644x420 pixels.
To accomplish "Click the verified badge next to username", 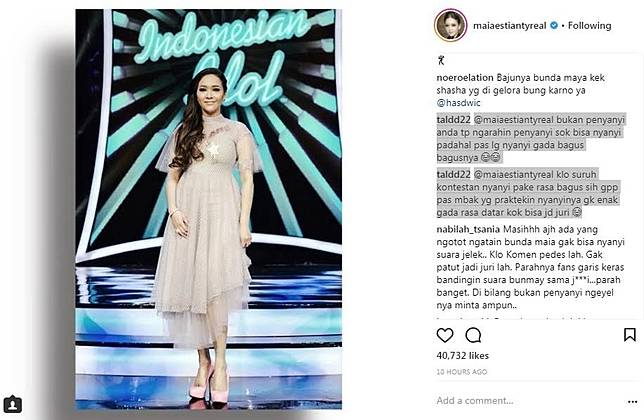I will coord(554,25).
